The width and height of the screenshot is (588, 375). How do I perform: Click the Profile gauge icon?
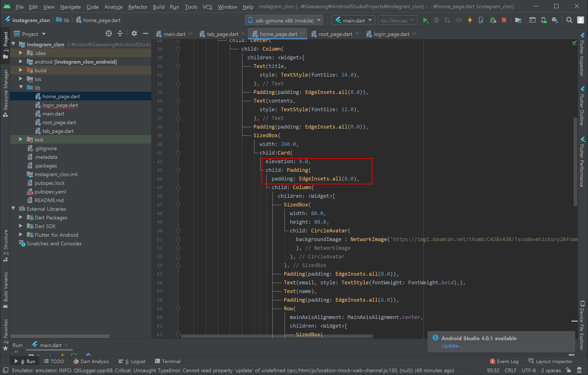459,20
